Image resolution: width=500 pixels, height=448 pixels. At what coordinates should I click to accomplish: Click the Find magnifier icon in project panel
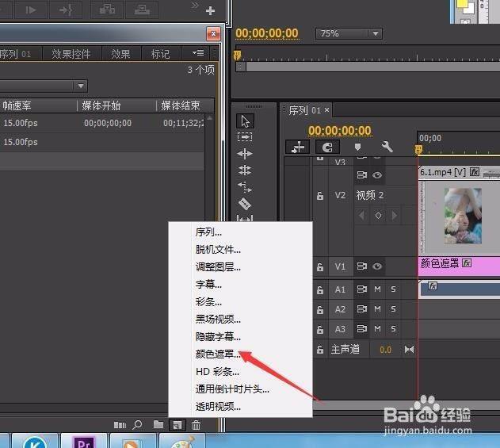[137, 425]
